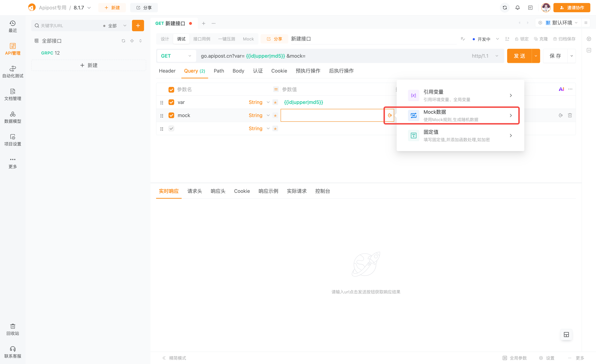Screen dimensions: 596x364
Task: Open 自动化测试 automation testing
Action: click(x=13, y=72)
